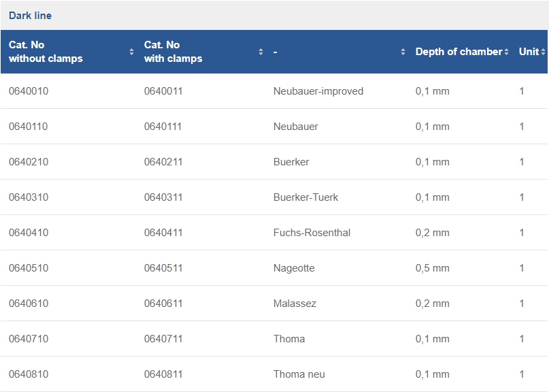The image size is (549, 392).
Task: Sort by Depth of chamber arrow icon
Action: [x=506, y=52]
